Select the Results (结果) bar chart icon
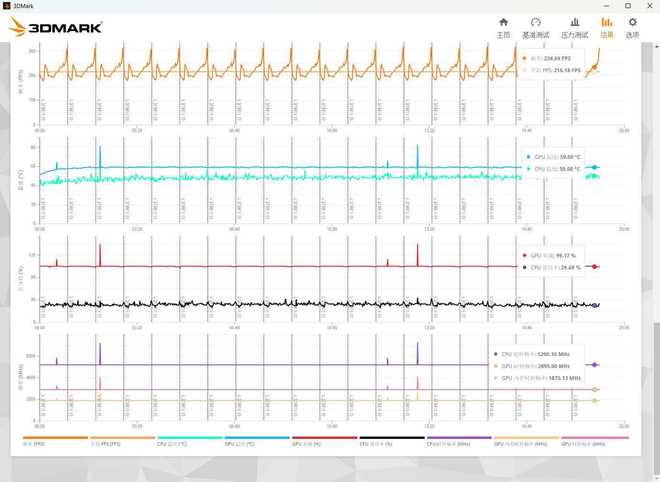 [x=607, y=27]
